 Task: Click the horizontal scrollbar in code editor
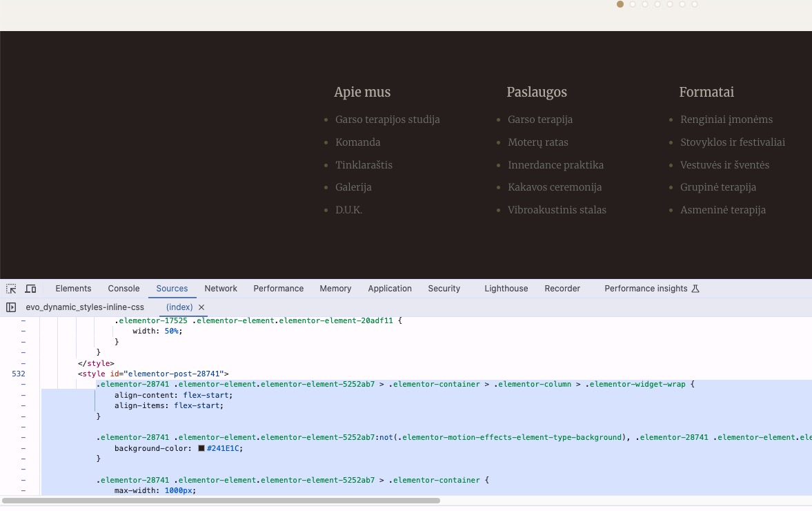tap(221, 501)
